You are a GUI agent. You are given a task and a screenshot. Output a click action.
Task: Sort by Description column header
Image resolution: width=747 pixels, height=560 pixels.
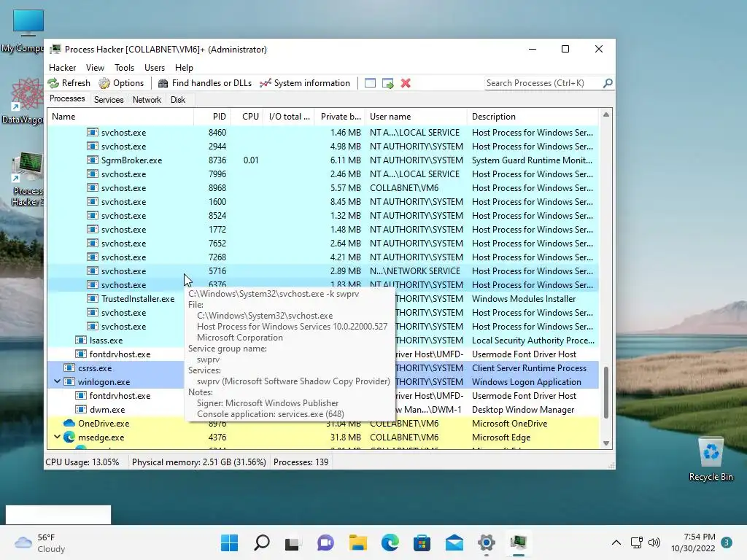pos(533,117)
